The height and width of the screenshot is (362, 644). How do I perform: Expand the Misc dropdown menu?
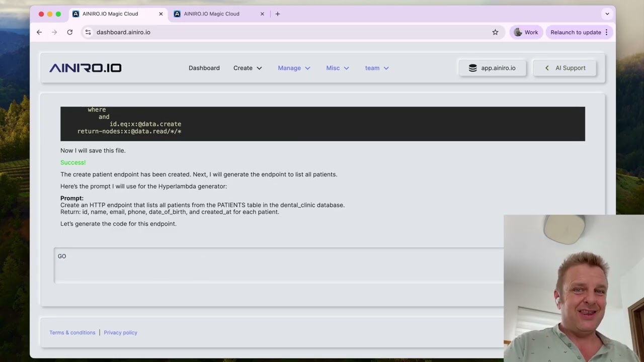click(338, 68)
